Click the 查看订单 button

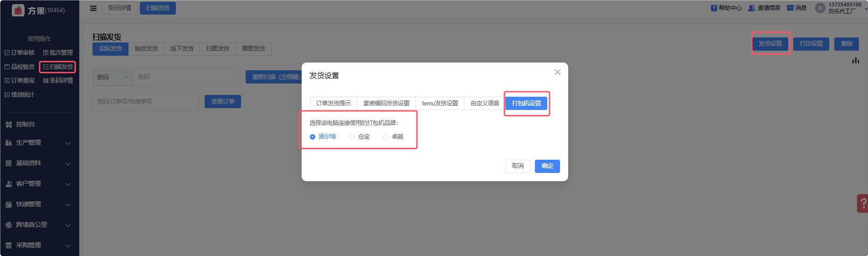223,102
